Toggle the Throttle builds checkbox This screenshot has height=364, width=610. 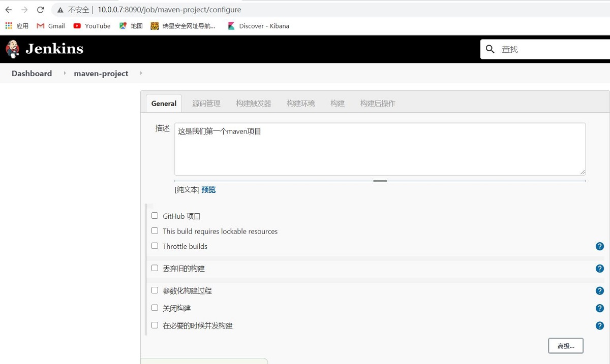click(155, 246)
